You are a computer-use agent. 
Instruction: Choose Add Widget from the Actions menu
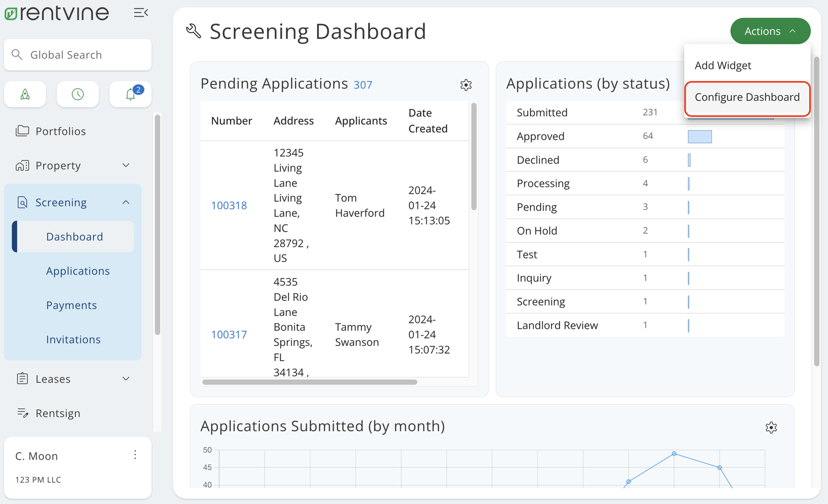tap(723, 65)
